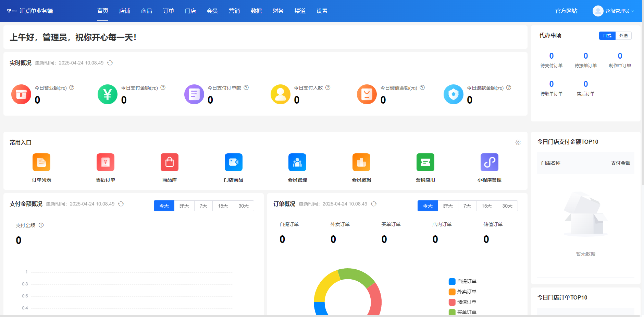
Task: Switch 代办事项 to 外送
Action: click(x=623, y=36)
